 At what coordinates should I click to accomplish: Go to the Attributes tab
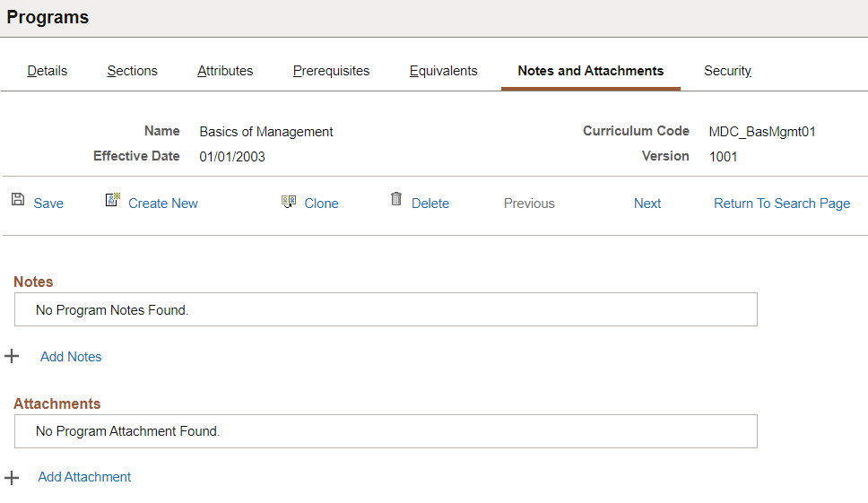tap(225, 71)
